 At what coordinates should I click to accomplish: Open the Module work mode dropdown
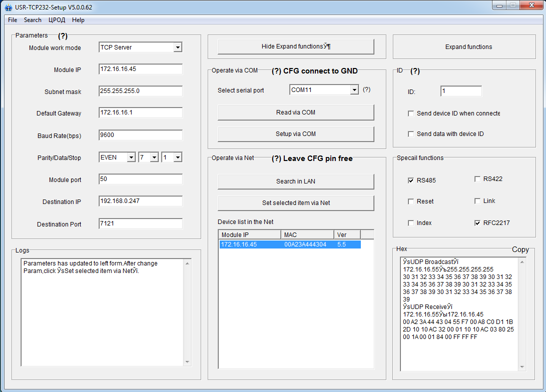coord(177,47)
